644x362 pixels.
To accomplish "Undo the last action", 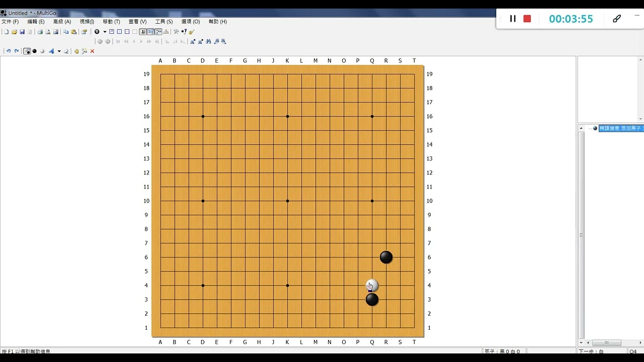I will tap(9, 51).
